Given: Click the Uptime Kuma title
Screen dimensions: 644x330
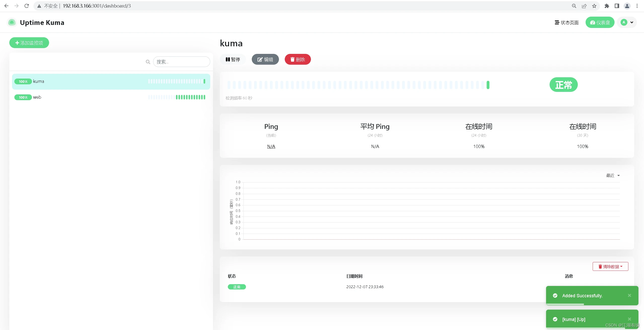Looking at the screenshot, I should (x=42, y=22).
